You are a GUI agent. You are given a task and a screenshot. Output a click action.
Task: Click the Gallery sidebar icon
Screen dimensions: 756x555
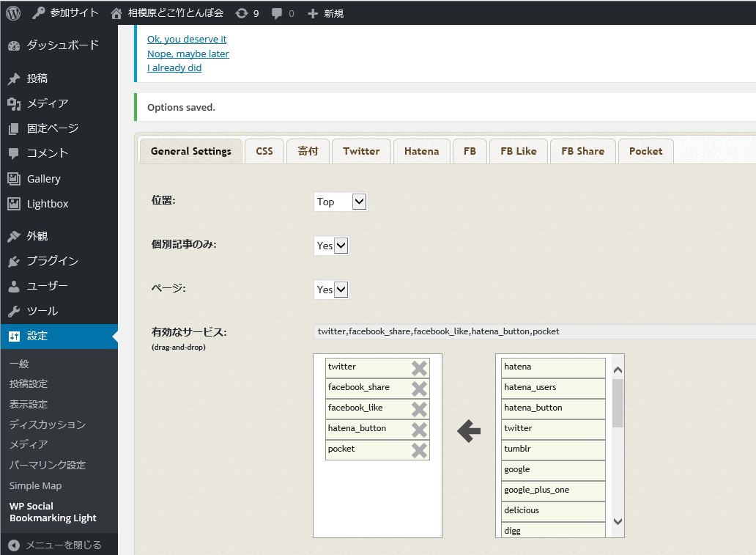(x=14, y=179)
